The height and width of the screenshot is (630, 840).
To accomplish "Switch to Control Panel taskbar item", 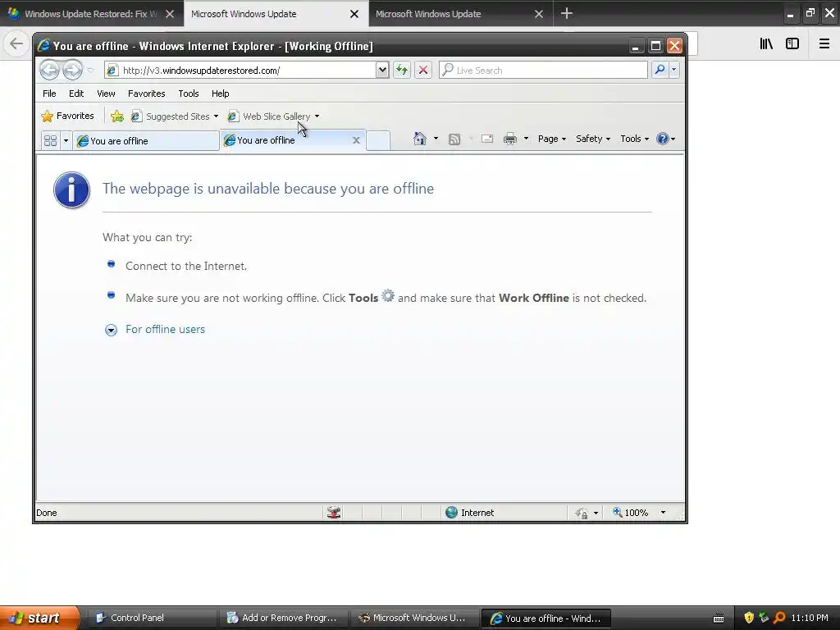I will pos(151,618).
